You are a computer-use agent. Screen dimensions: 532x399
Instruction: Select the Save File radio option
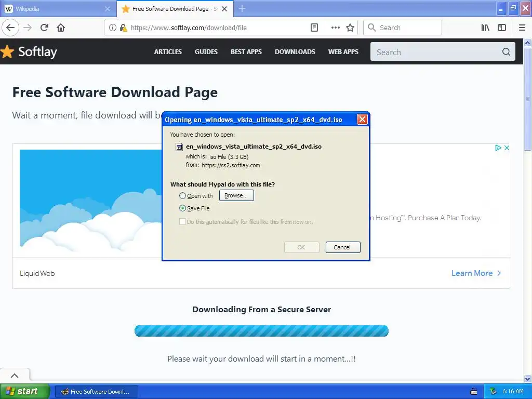pyautogui.click(x=182, y=208)
